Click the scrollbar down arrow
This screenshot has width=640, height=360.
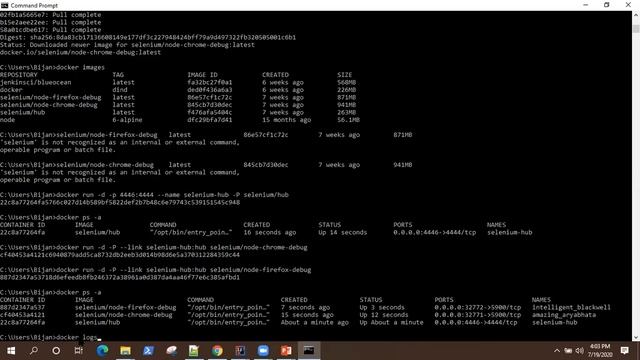click(x=636, y=337)
